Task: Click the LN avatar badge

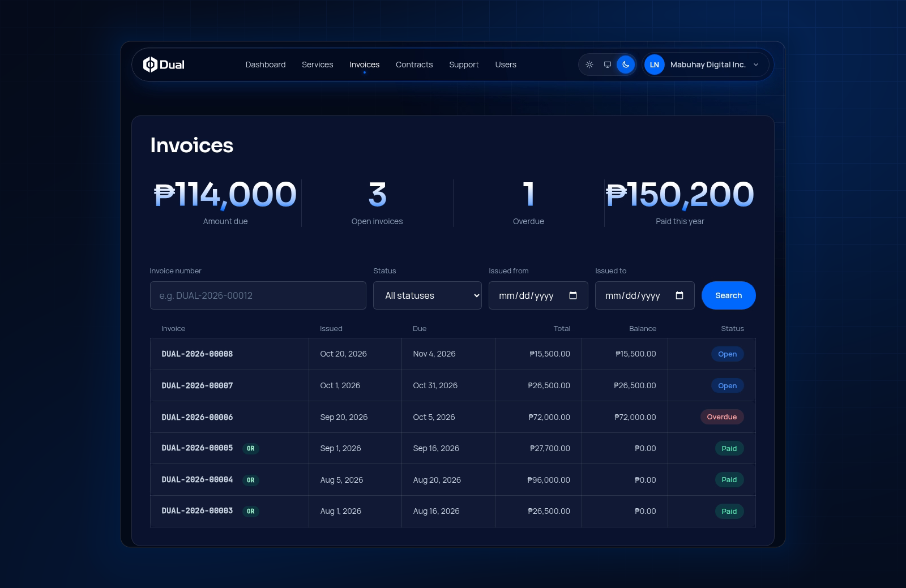Action: pos(655,65)
